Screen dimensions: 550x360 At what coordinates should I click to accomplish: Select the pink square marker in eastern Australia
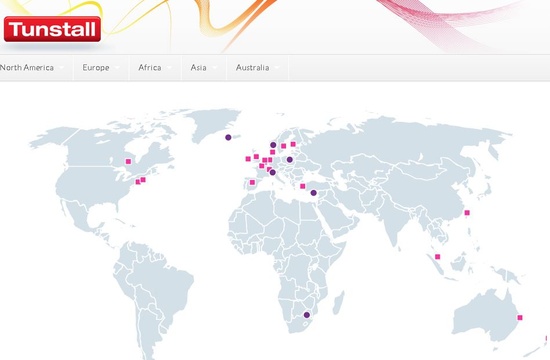click(520, 318)
